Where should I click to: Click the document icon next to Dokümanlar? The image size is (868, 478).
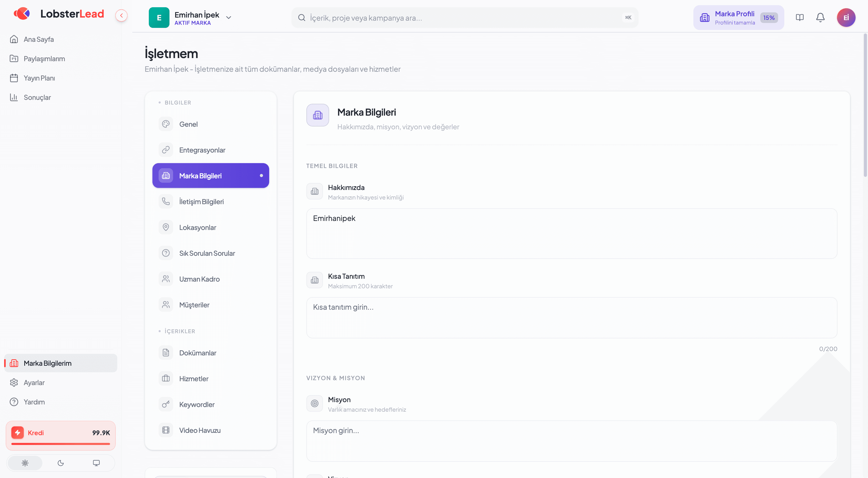(x=166, y=353)
